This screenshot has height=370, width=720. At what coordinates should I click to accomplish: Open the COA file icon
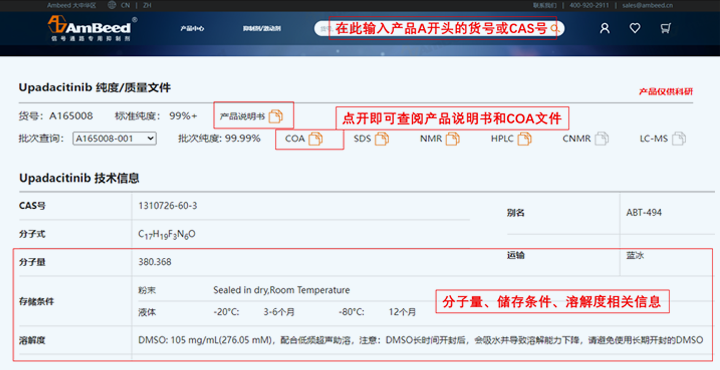pyautogui.click(x=315, y=139)
